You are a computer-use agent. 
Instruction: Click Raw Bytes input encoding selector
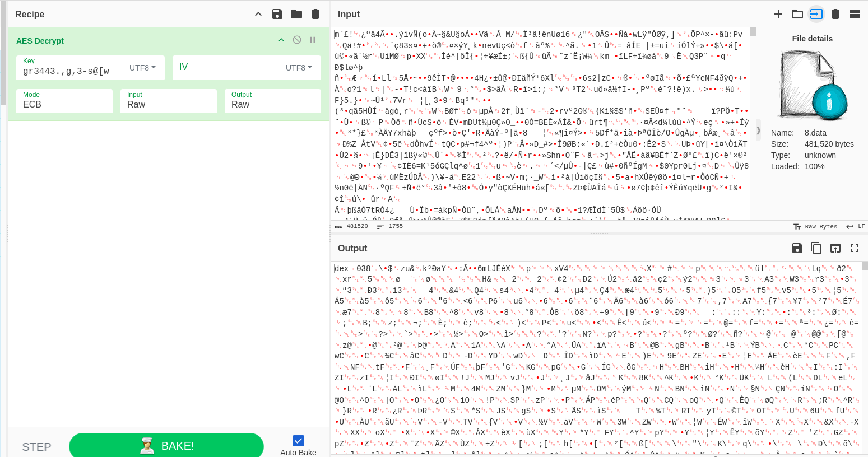coord(815,227)
